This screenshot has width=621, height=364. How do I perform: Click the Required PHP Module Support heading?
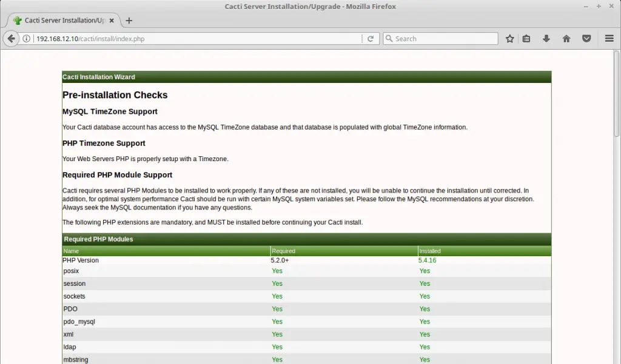point(117,175)
